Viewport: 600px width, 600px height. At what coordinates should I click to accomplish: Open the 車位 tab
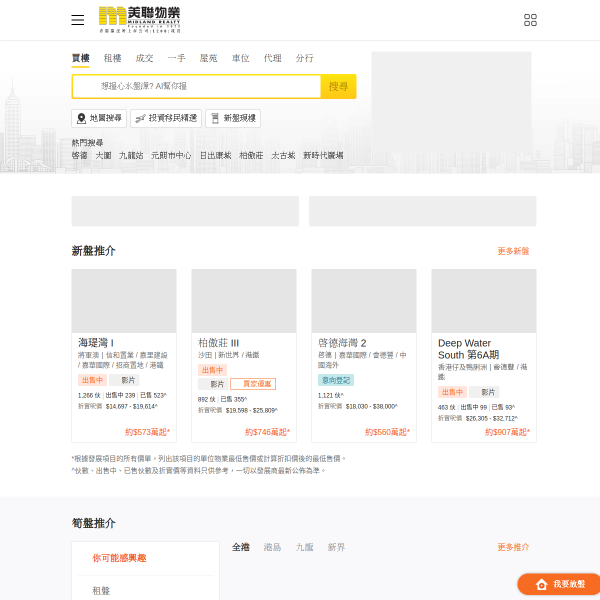[241, 58]
